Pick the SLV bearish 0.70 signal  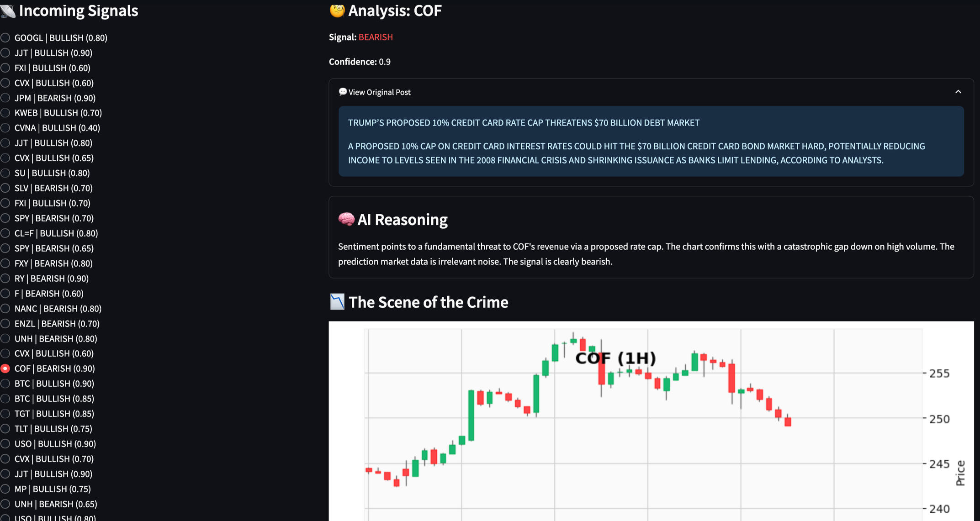5,188
